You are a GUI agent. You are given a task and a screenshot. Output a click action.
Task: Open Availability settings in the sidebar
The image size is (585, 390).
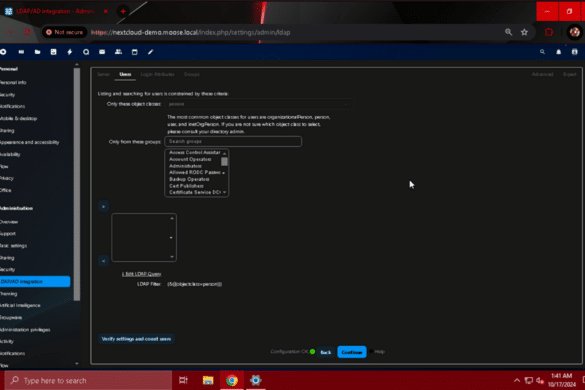[10, 154]
